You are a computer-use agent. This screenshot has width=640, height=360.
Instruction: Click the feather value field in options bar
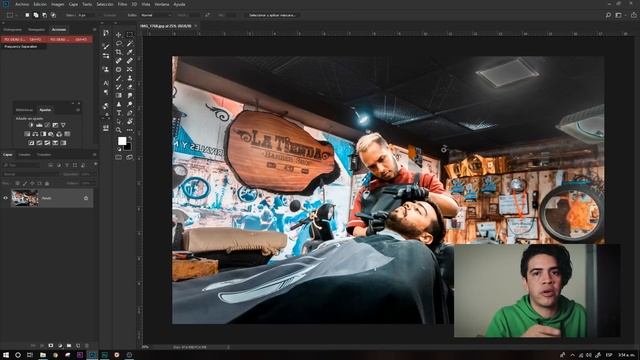pos(86,15)
